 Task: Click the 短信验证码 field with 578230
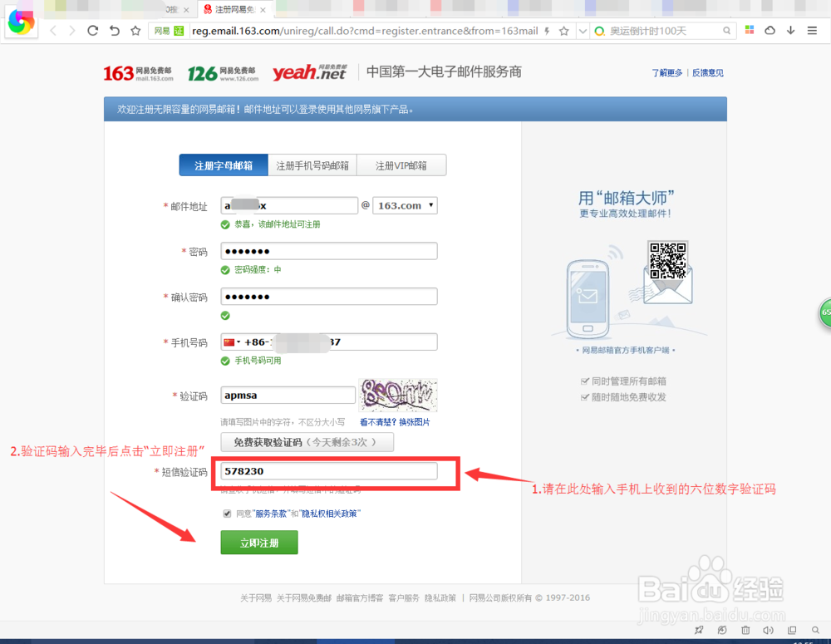click(329, 471)
